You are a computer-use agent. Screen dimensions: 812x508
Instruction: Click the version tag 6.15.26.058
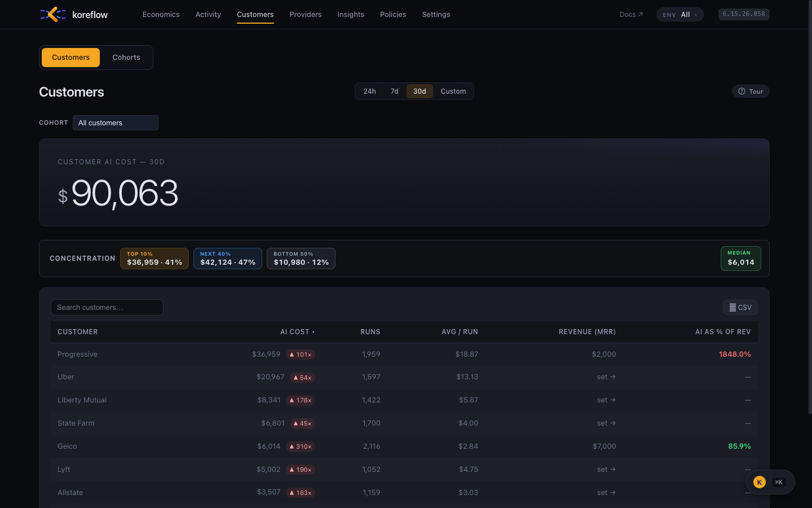point(744,14)
